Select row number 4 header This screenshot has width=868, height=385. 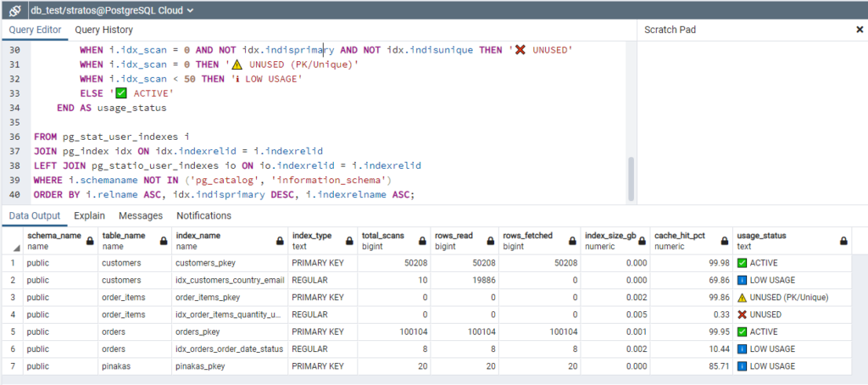point(12,315)
